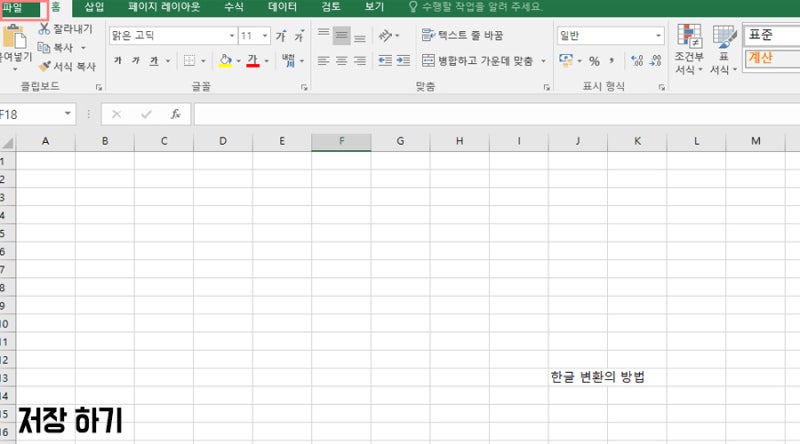Decrease font size with smaller 가 icon
Viewport: 800px width, 444px height.
tap(299, 36)
